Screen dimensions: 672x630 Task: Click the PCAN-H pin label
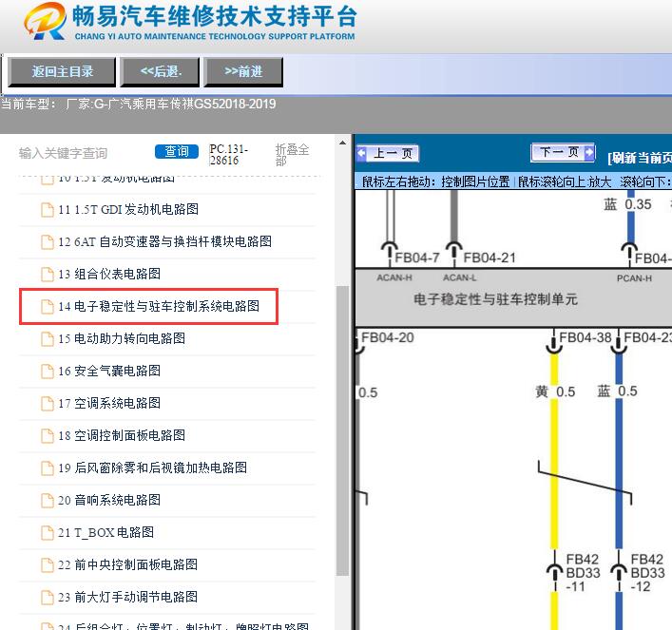click(634, 278)
